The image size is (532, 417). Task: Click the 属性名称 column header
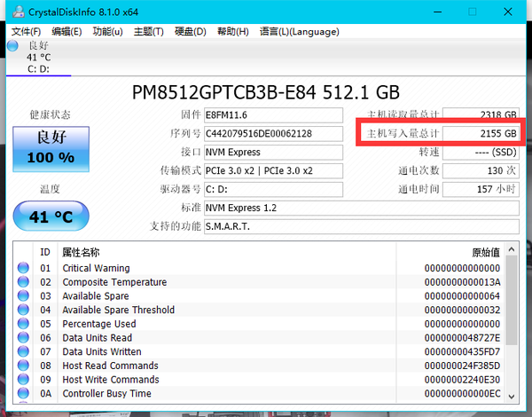point(82,252)
